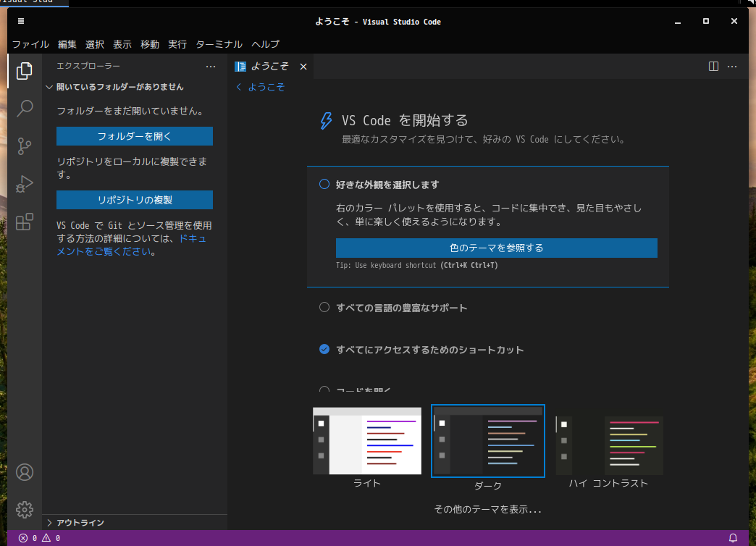This screenshot has width=756, height=546.
Task: Click the リポジトリの複製 button
Action: click(135, 200)
